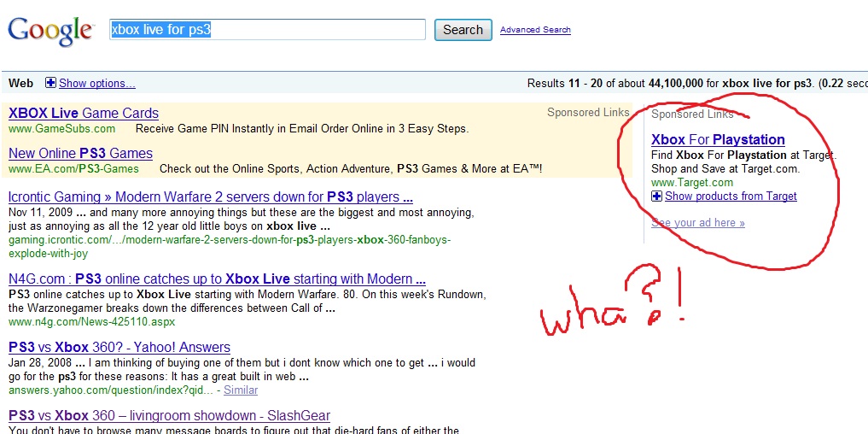Click gaming.icrontic.com result URL text
868x434 pixels.
[x=230, y=247]
